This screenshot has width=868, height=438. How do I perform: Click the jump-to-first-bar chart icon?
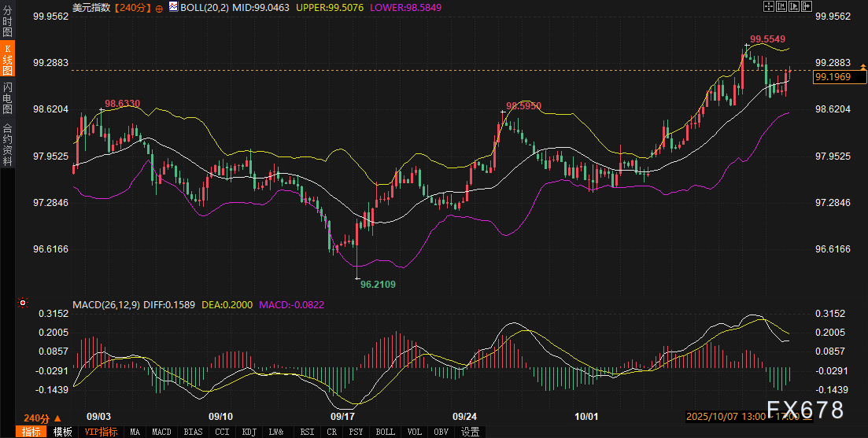click(781, 6)
